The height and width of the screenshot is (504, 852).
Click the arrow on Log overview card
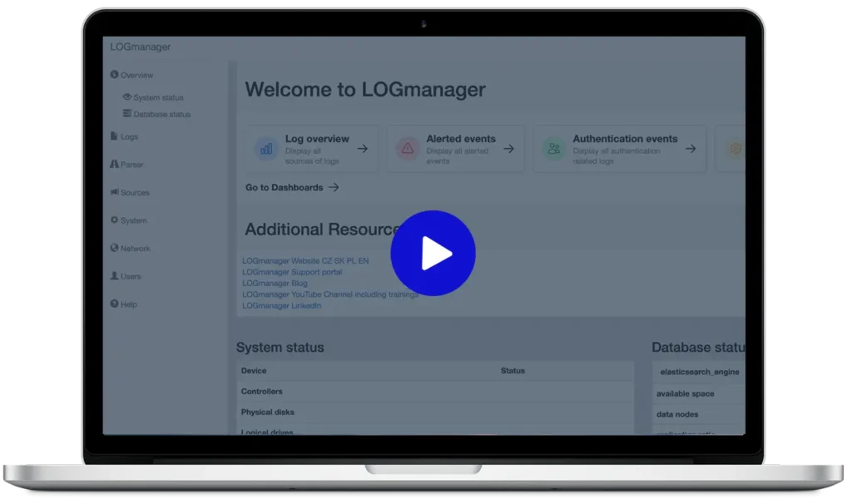click(363, 148)
